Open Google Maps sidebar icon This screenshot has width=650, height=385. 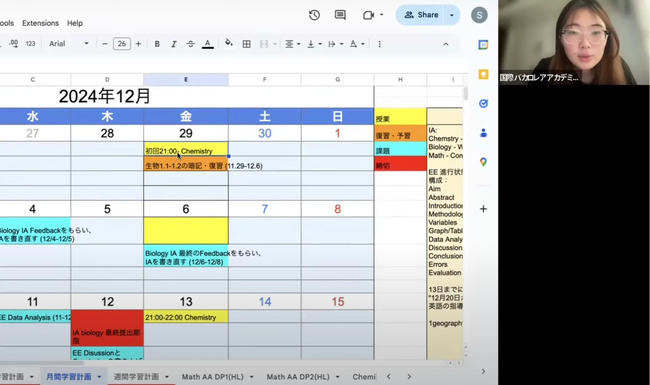[483, 162]
